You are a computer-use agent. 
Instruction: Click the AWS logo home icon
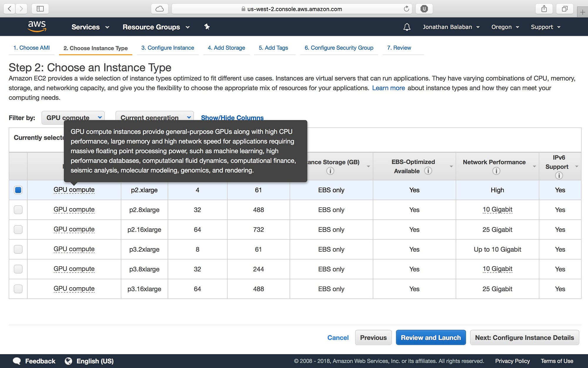click(37, 26)
